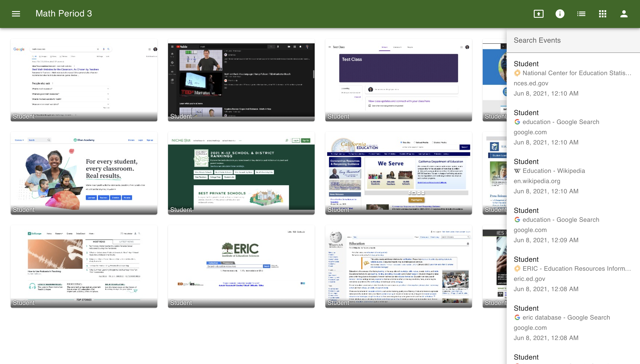Click Student name above Education - Wikipedia
This screenshot has height=364, width=640.
[526, 162]
